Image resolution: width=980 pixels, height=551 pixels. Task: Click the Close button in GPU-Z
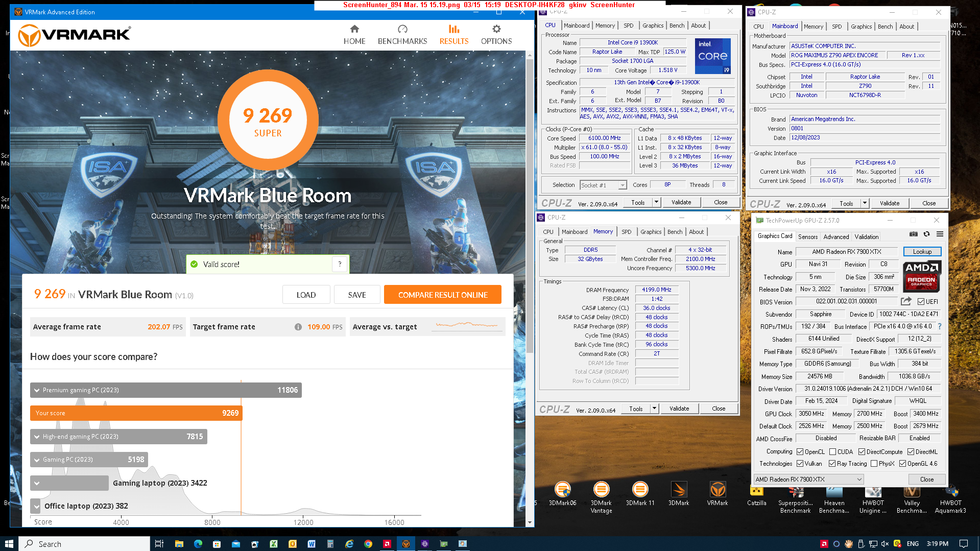[x=926, y=480]
